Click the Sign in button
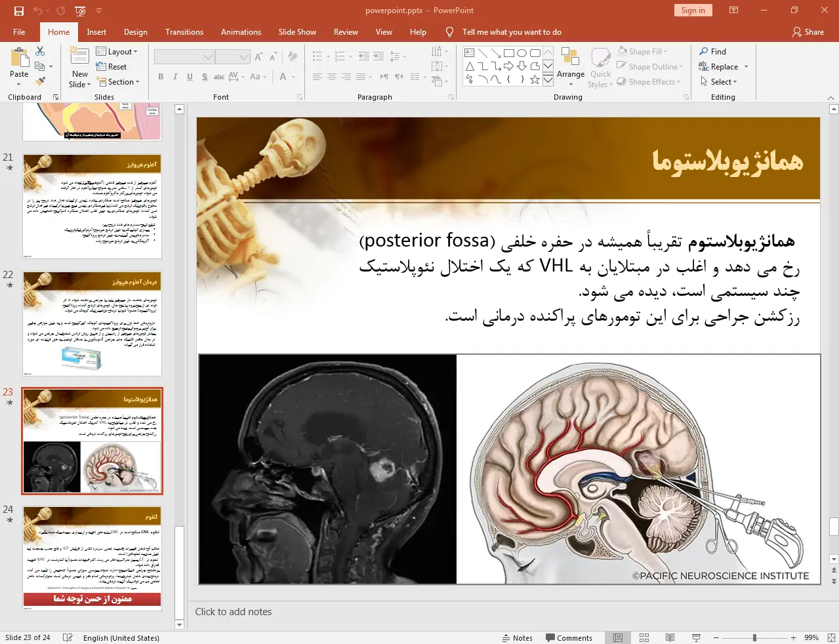The image size is (839, 644). pyautogui.click(x=693, y=10)
